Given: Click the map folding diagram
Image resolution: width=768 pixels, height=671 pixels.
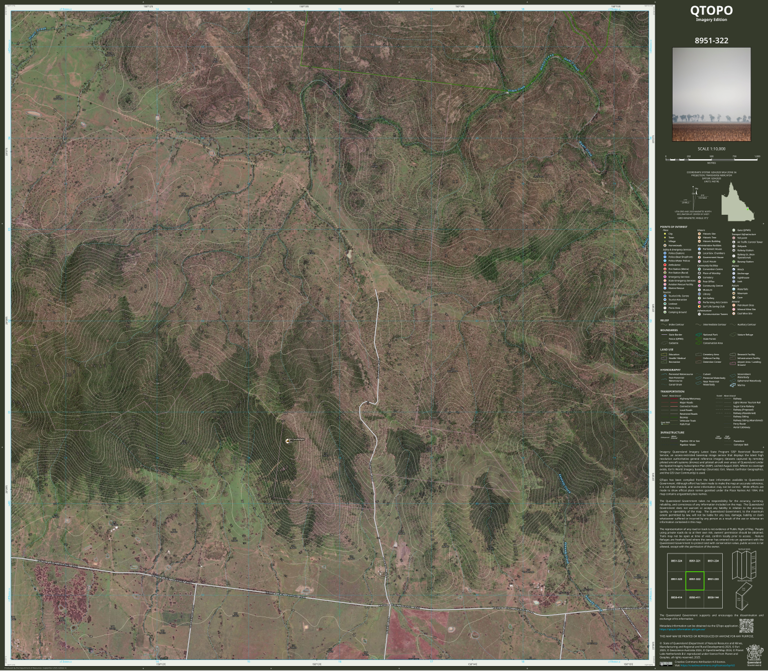Looking at the screenshot, I should click(744, 579).
